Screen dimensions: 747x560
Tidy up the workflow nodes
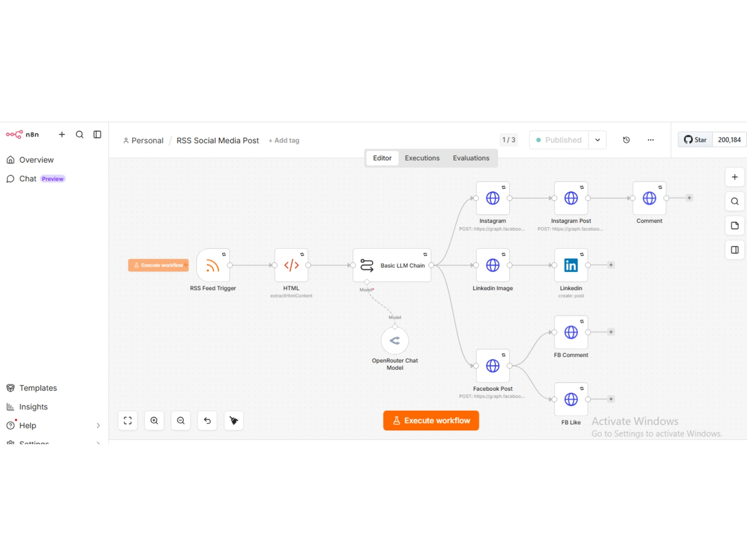(234, 420)
